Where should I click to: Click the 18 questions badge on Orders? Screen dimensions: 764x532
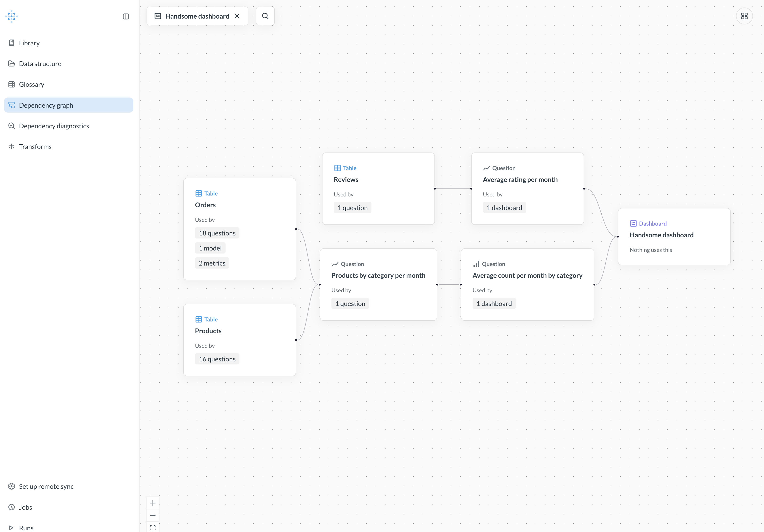[217, 233]
